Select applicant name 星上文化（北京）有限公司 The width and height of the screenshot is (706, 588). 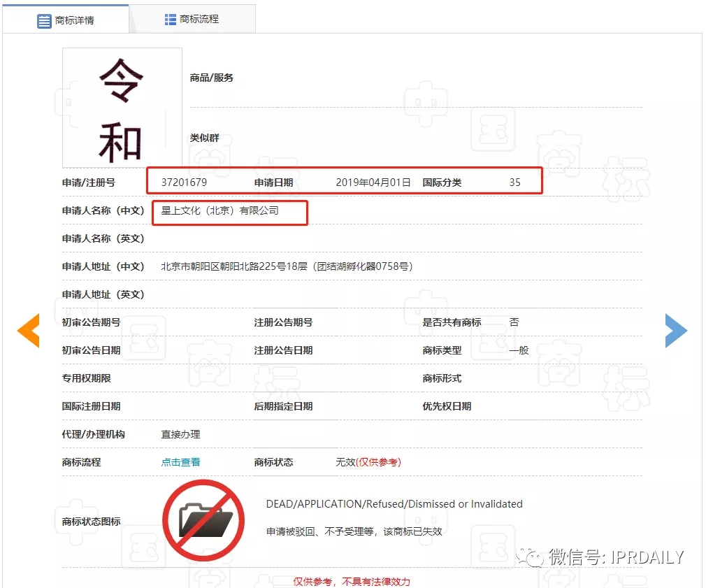tap(219, 210)
